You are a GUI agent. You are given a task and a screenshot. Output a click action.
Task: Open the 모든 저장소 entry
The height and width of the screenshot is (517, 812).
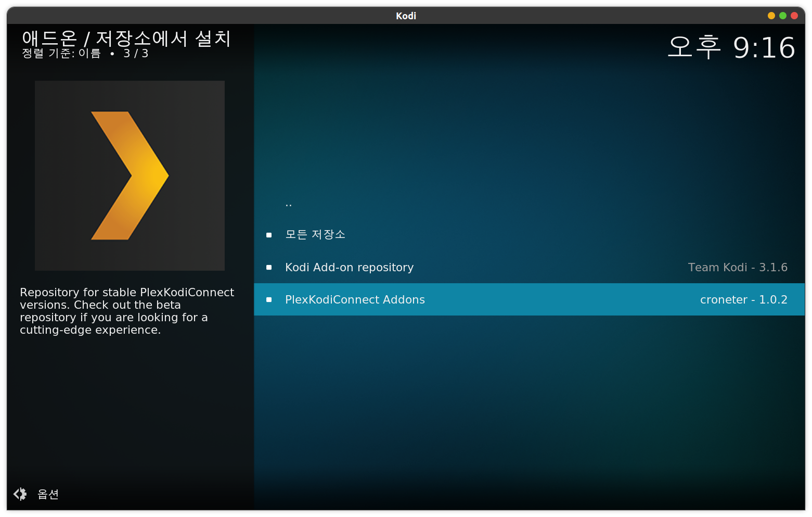click(x=529, y=235)
